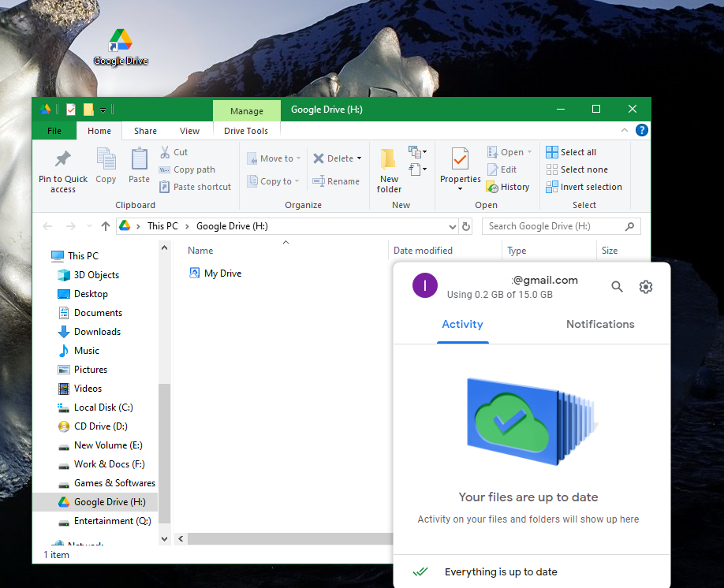Switch to Notifications tab in Drive panel

(x=600, y=324)
